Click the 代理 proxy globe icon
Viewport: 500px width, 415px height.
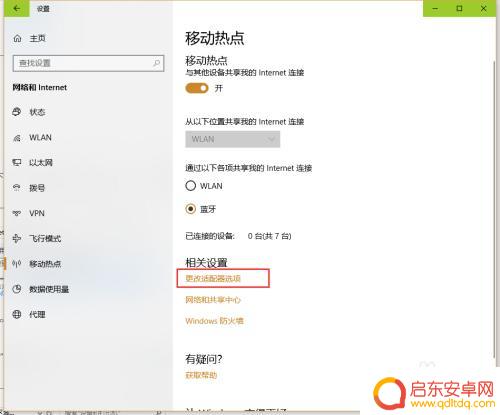(x=17, y=314)
